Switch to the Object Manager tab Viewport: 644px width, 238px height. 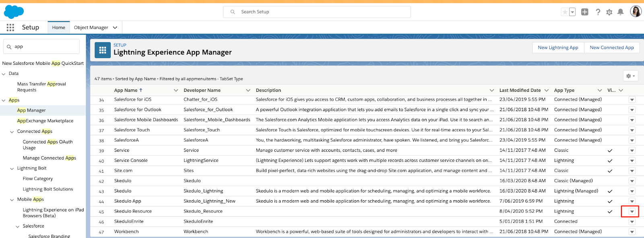point(91,27)
